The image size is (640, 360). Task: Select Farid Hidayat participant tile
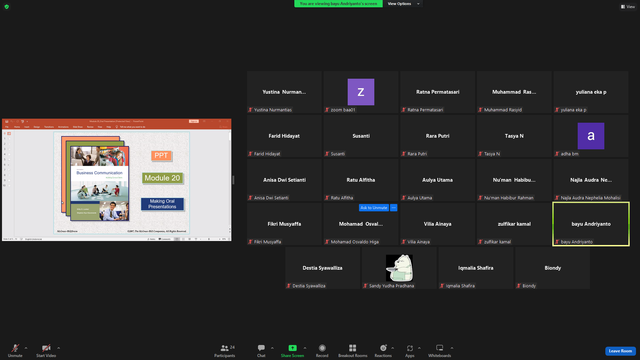pyautogui.click(x=284, y=136)
